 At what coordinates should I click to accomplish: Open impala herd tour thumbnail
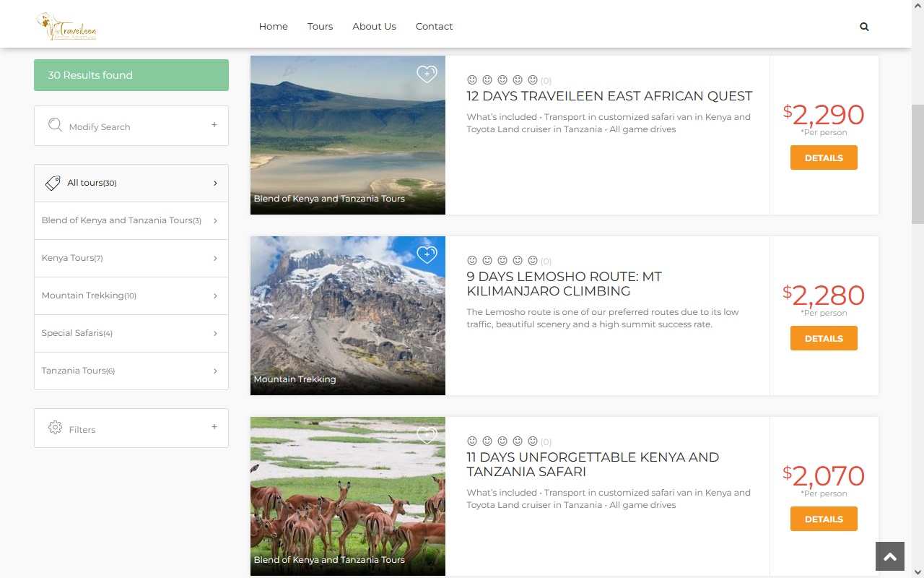tap(348, 496)
